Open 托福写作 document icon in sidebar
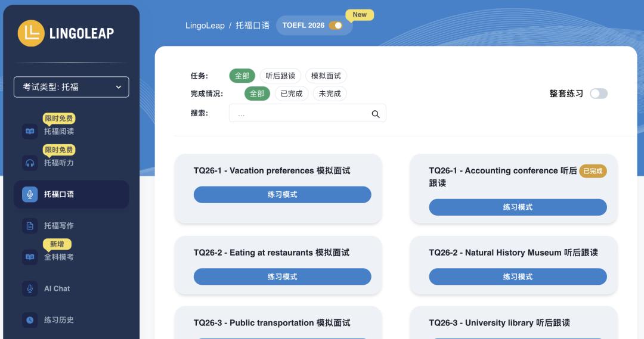 30,226
